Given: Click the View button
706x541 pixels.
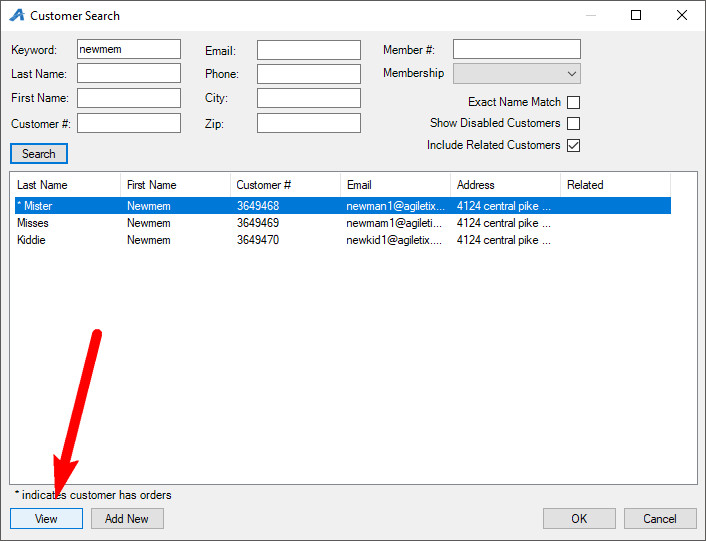Looking at the screenshot, I should 46,518.
